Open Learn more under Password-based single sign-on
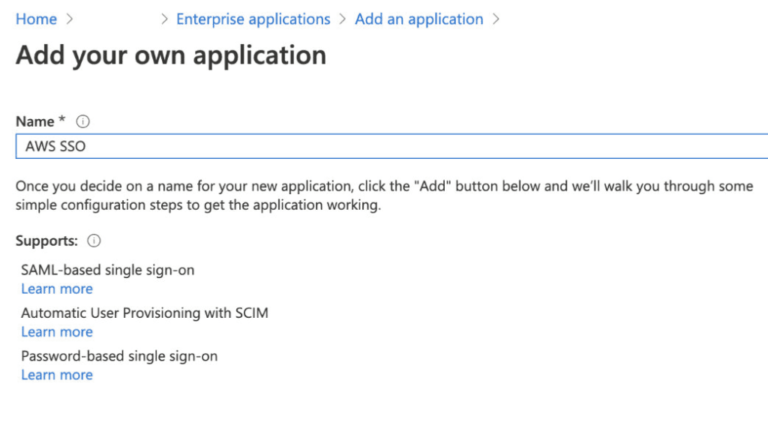The width and height of the screenshot is (768, 437). click(x=57, y=374)
